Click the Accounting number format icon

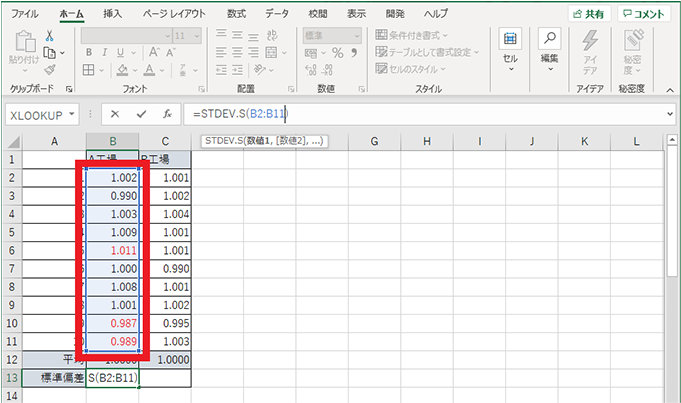(x=311, y=53)
